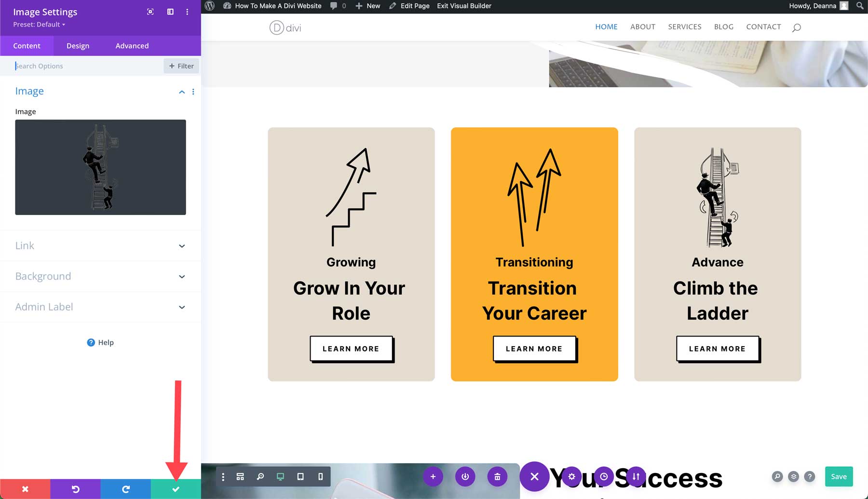Viewport: 868px width, 499px height.
Task: Click the ladder image thumbnail preview
Action: [100, 167]
